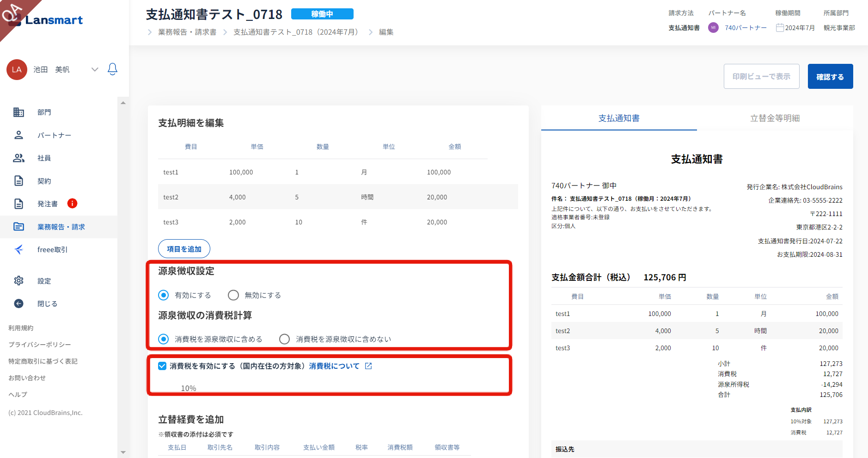Click the sidebar scroll down arrow
Screen dimensions: 868x458
coord(123,452)
